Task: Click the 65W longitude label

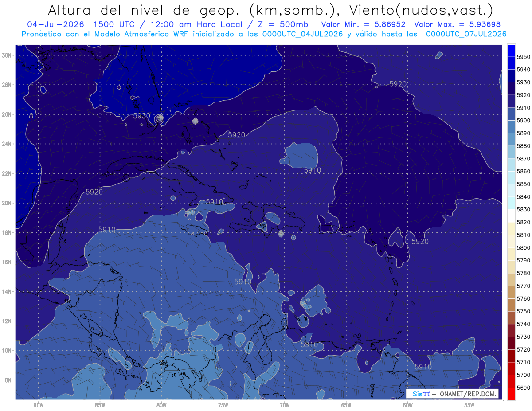Action: click(346, 405)
